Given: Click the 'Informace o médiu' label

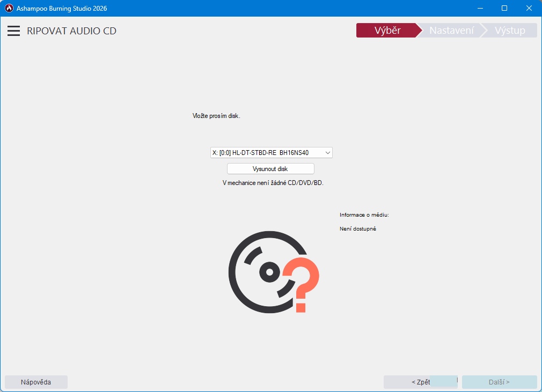Looking at the screenshot, I should click(x=364, y=215).
